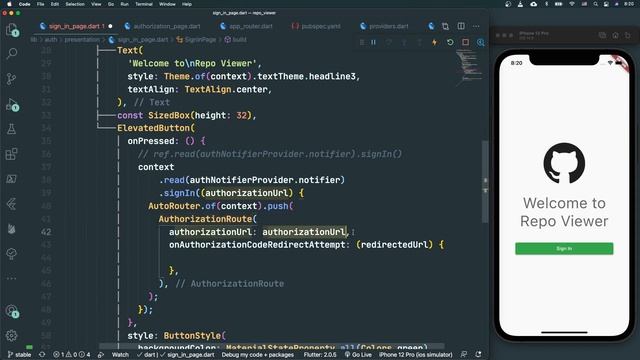Rotate the simulator device
Screen dimensions: 640x360
(x=628, y=36)
